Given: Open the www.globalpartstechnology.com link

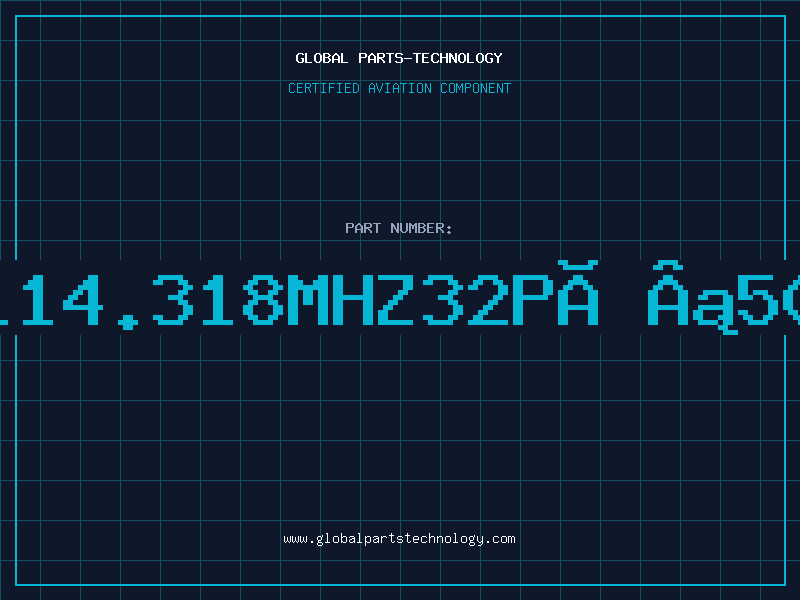Looking at the screenshot, I should (399, 539).
